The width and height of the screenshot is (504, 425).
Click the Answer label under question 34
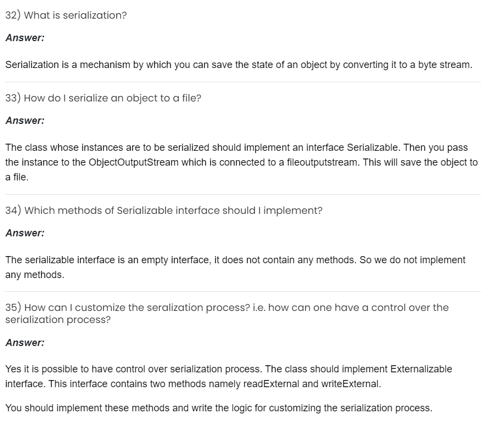click(x=25, y=233)
